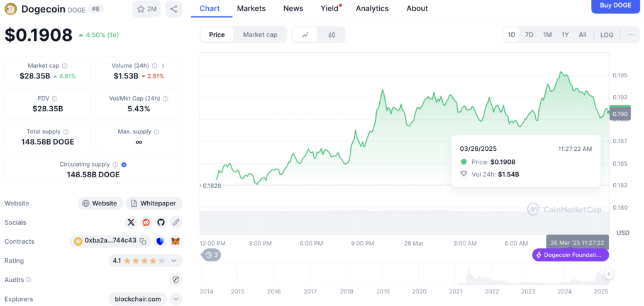
Task: Open blockchair.com explorer link
Action: (x=138, y=299)
